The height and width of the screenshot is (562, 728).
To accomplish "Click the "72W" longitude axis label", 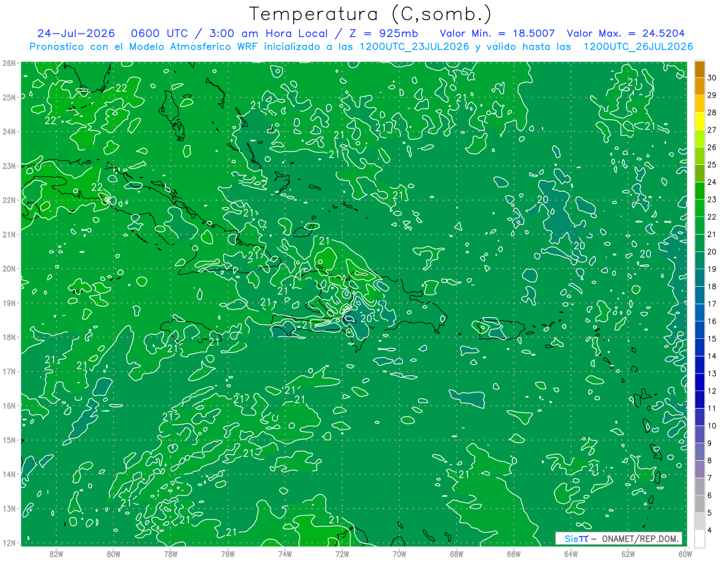I will (x=342, y=554).
